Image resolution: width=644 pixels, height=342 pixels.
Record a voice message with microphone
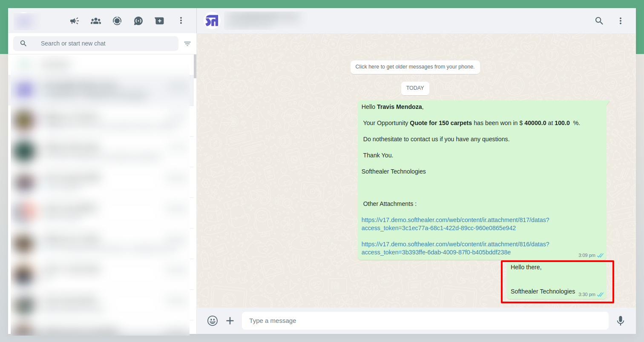pyautogui.click(x=621, y=321)
